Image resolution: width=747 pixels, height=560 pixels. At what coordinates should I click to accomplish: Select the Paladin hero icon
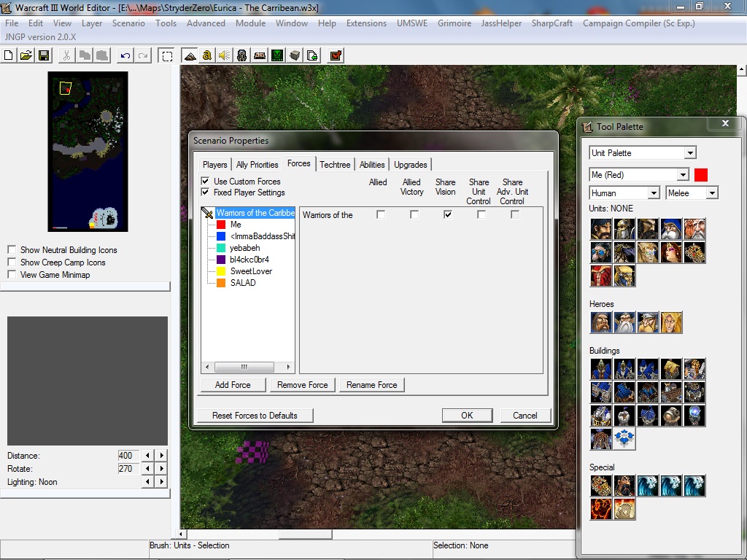pyautogui.click(x=601, y=322)
